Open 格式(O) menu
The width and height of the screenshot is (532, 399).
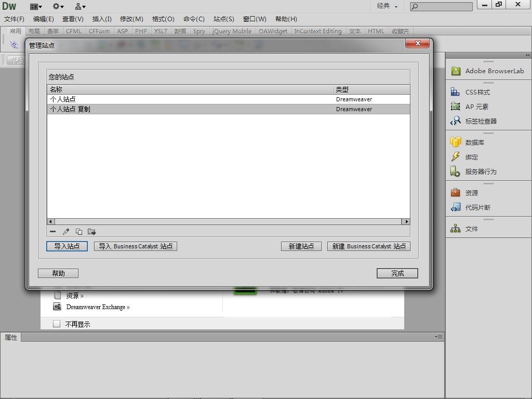click(x=163, y=19)
